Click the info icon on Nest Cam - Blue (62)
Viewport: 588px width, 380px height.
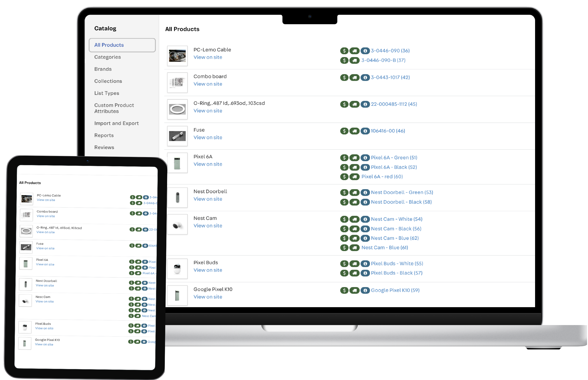tap(365, 238)
